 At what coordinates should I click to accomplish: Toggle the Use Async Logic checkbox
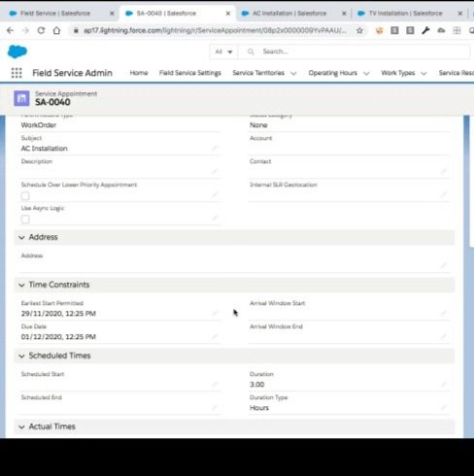(x=25, y=220)
